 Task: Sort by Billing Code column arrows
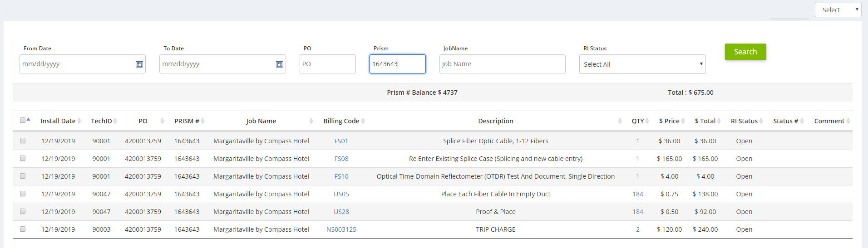coord(363,121)
